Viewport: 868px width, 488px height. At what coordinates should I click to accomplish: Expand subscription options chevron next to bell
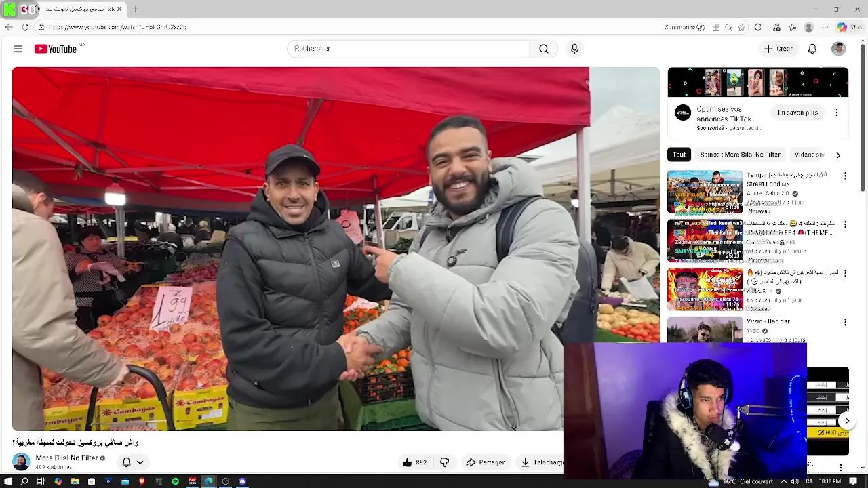coord(140,462)
